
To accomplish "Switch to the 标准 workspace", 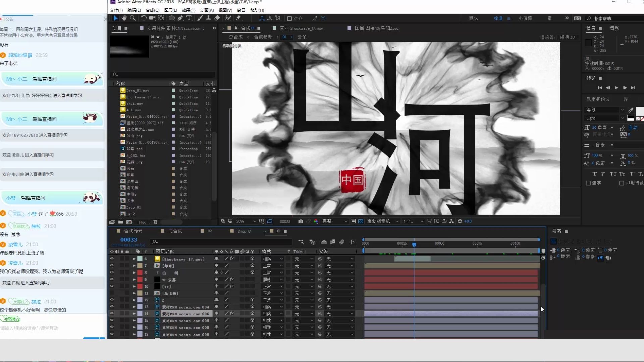I will (498, 18).
